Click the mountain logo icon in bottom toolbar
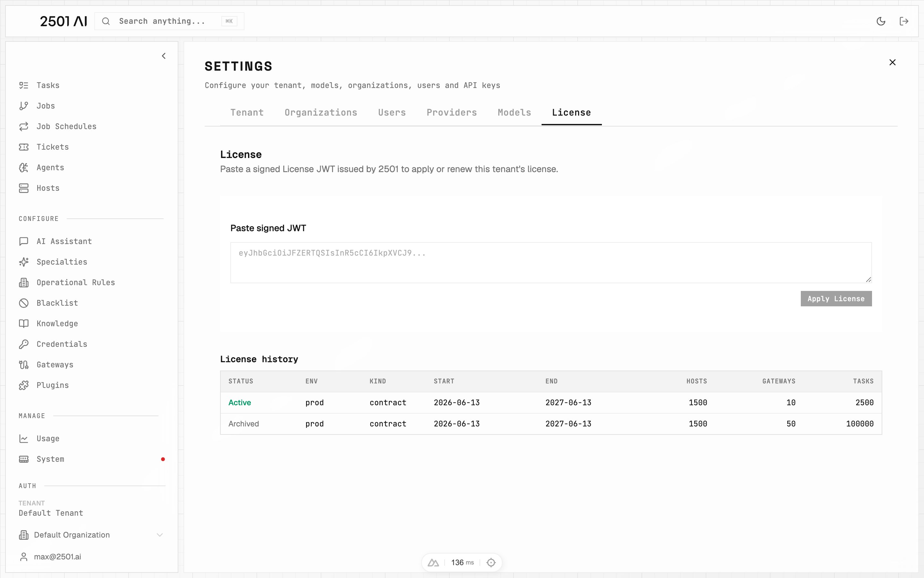 tap(433, 563)
